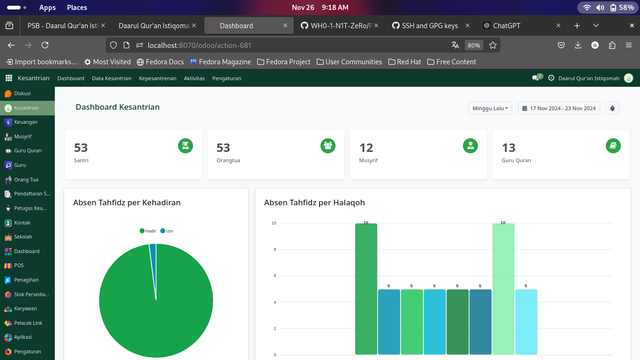Toggle the Hadir legend item
Viewport: 640px width, 360px height.
pos(148,231)
